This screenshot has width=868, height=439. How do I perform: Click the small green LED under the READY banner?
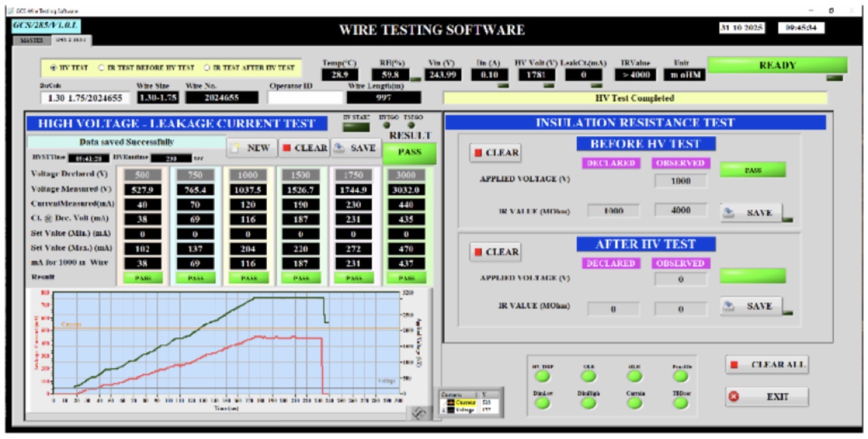(835, 78)
